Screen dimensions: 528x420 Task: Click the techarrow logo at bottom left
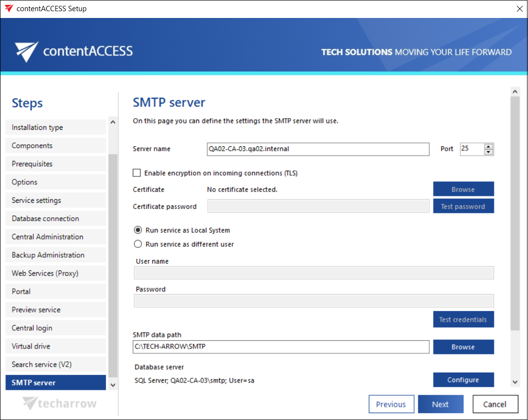(x=60, y=403)
